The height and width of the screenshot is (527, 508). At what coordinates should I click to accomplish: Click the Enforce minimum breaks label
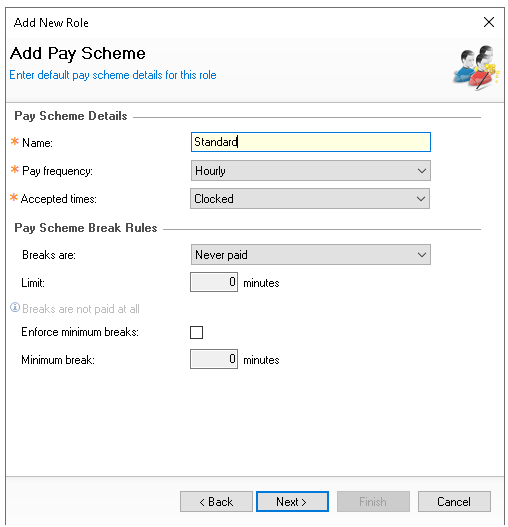point(80,332)
